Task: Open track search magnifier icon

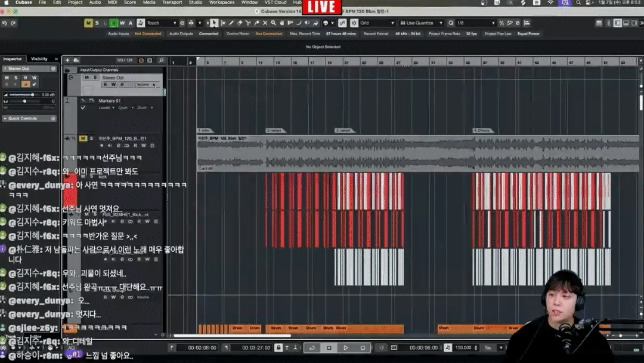Action: [x=161, y=60]
